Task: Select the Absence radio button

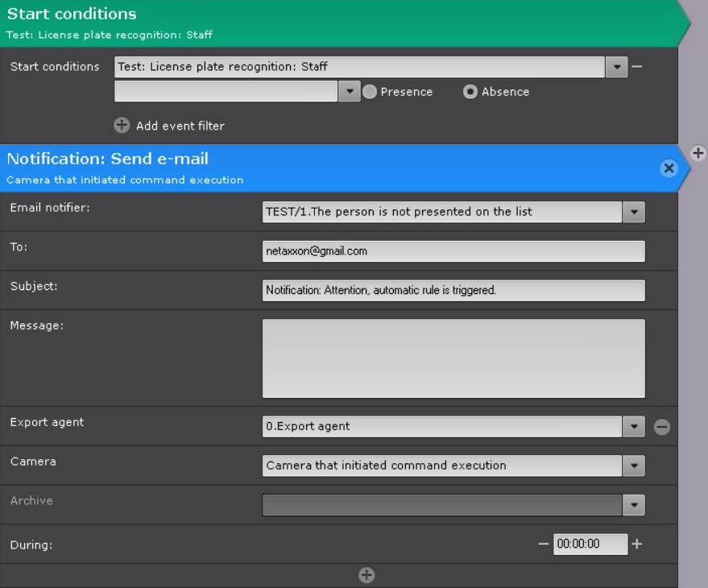Action: 470,92
